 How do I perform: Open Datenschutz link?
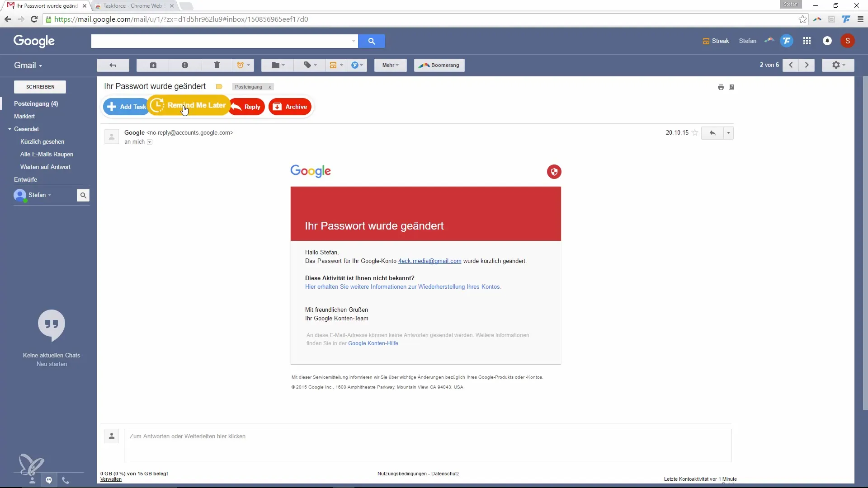(445, 474)
